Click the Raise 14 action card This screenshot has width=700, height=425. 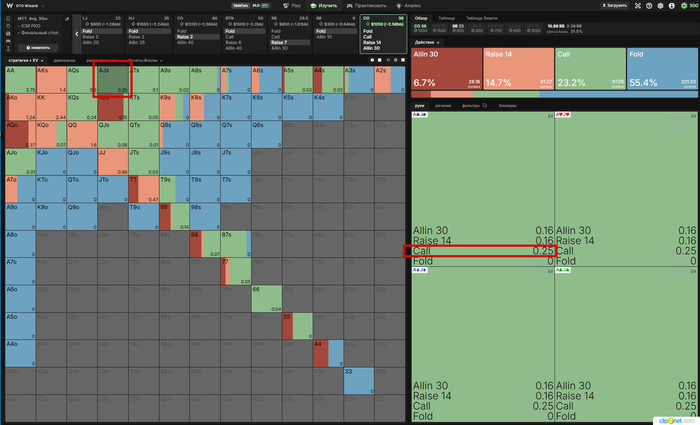coord(519,69)
